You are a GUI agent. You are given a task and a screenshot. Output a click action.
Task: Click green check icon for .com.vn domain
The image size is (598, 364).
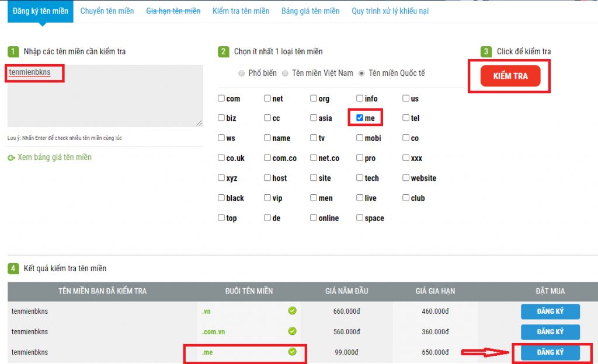click(x=292, y=331)
